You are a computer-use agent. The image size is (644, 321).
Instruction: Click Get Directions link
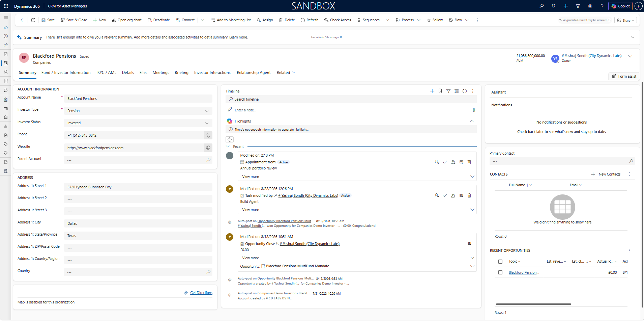201,293
